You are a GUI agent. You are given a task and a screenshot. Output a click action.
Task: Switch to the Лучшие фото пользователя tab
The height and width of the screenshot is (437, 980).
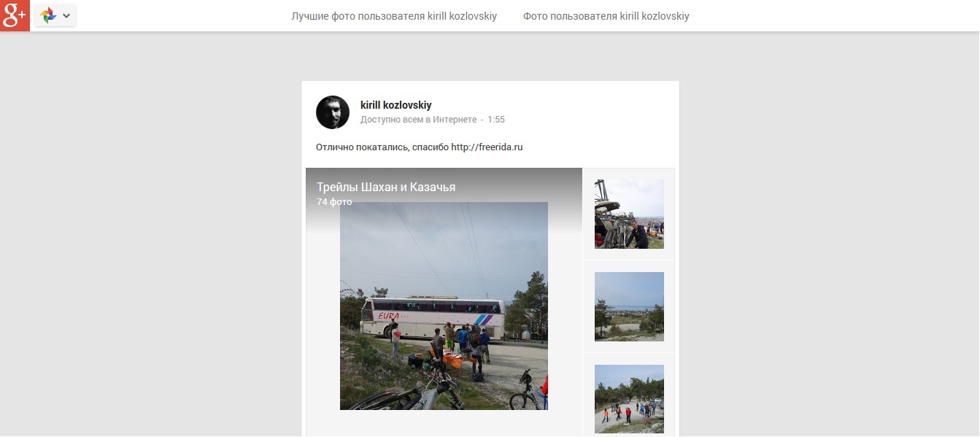[394, 16]
